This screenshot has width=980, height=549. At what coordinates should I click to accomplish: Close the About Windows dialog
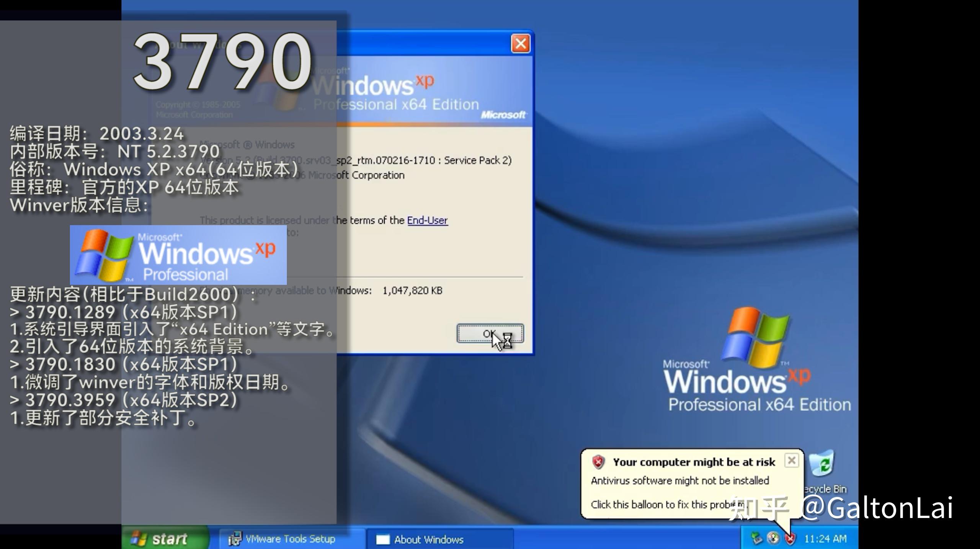click(x=521, y=44)
